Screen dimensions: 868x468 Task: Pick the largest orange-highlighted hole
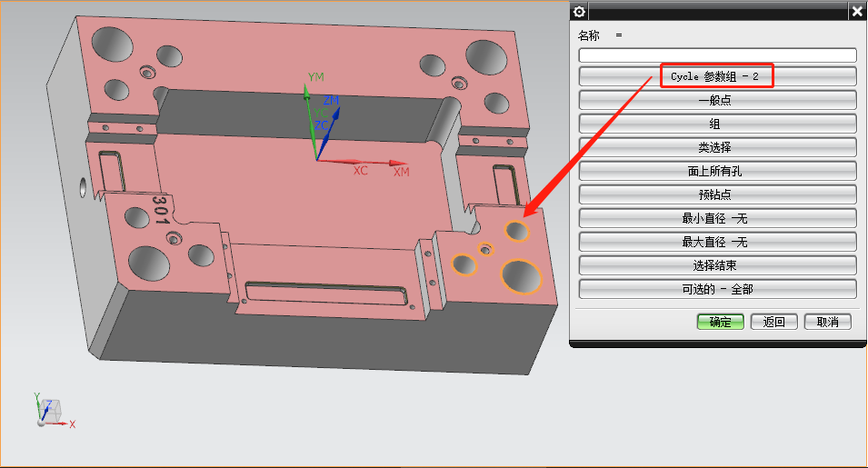click(520, 276)
